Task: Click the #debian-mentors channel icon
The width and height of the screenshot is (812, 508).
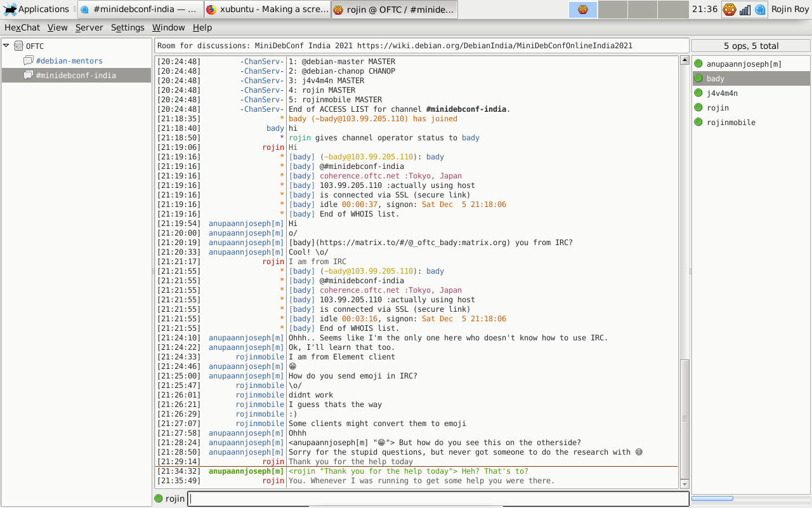Action: [x=28, y=61]
